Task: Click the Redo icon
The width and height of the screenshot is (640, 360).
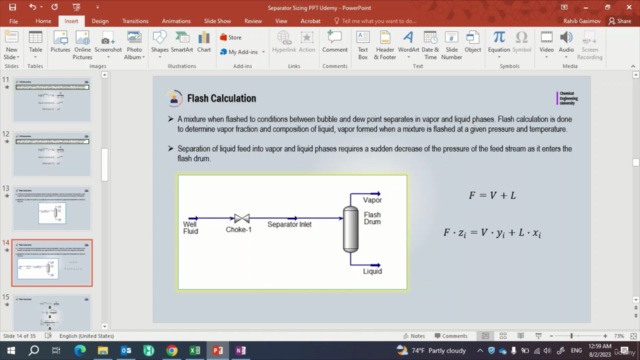Action: point(54,7)
